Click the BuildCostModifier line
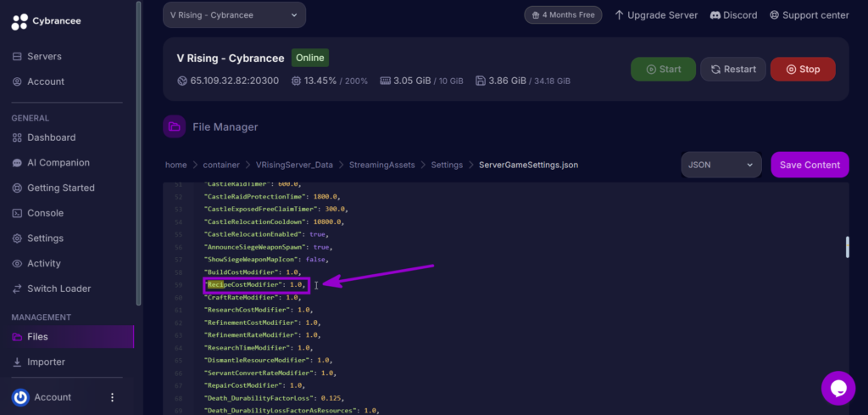This screenshot has height=415, width=868. click(253, 272)
